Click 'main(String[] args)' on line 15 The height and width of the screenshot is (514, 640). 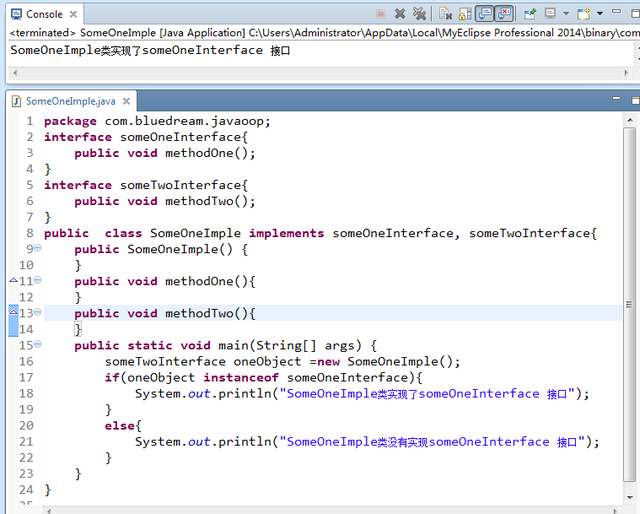tap(290, 346)
